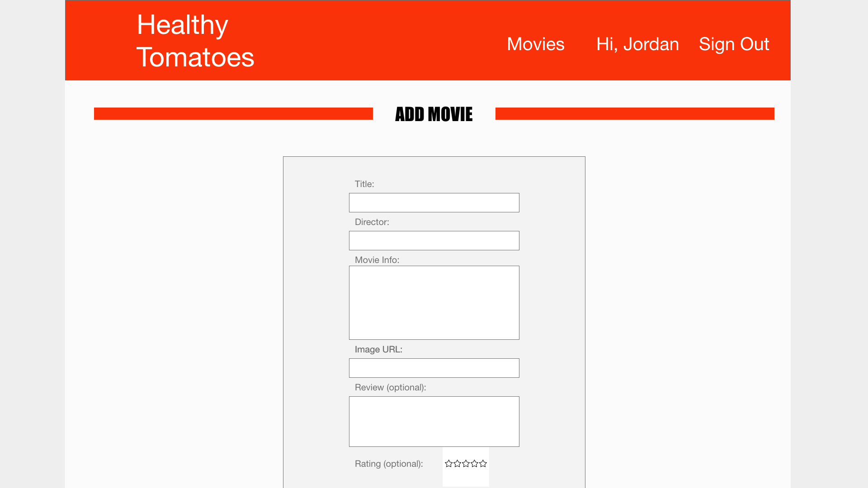Click the Movie Info: label
Viewport: 868px width, 488px height.
[377, 260]
